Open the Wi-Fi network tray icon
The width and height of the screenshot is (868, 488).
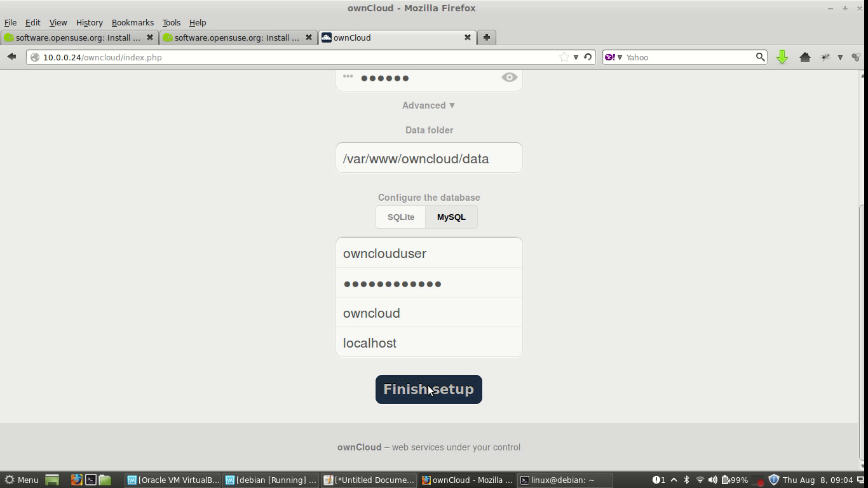pyautogui.click(x=700, y=480)
